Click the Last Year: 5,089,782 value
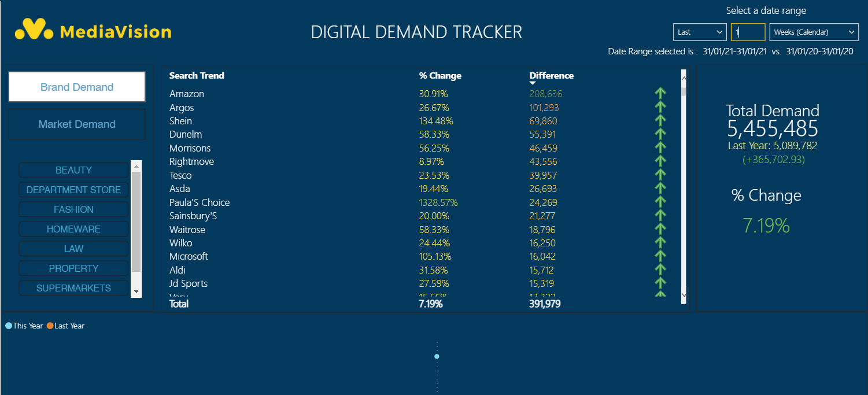The height and width of the screenshot is (395, 868). (773, 146)
